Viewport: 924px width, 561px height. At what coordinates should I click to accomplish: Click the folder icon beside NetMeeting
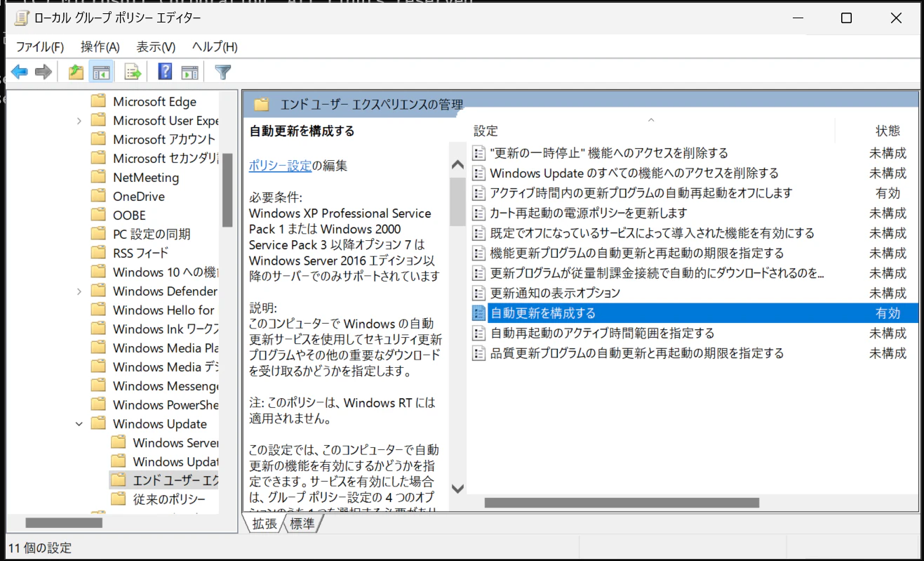(99, 178)
